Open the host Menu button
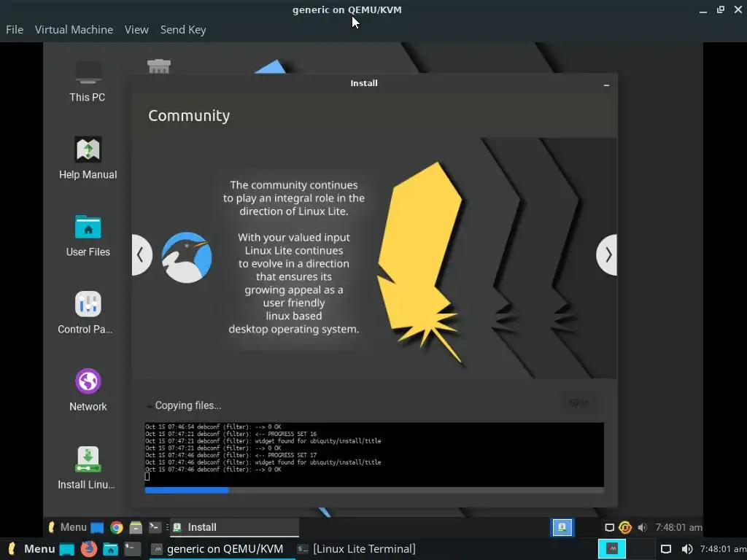 tap(31, 549)
